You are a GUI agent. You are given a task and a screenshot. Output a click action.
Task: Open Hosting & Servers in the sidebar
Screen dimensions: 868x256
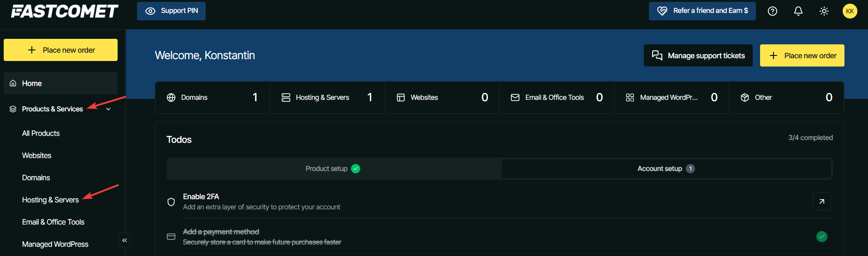click(x=50, y=200)
